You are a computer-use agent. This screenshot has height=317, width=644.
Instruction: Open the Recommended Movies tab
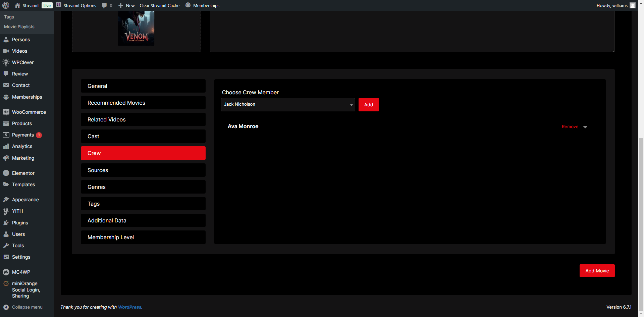point(143,103)
